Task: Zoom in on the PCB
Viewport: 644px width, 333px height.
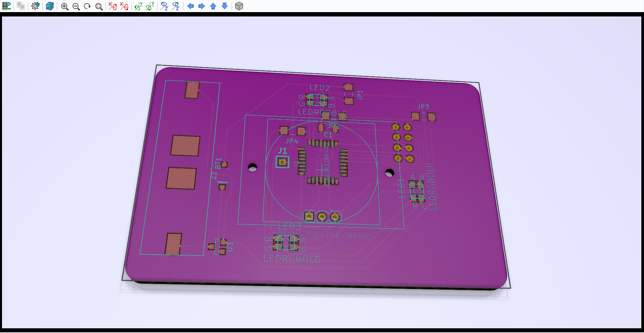Action: pyautogui.click(x=65, y=6)
